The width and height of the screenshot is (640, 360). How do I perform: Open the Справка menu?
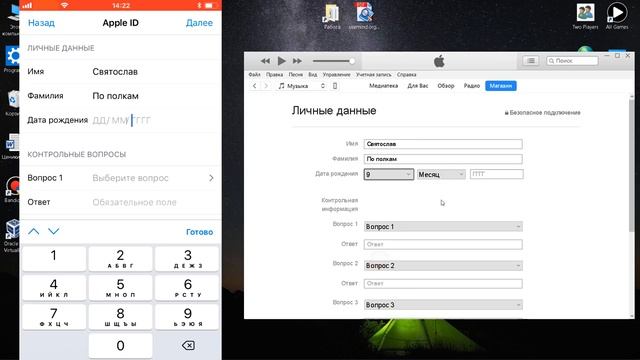407,75
